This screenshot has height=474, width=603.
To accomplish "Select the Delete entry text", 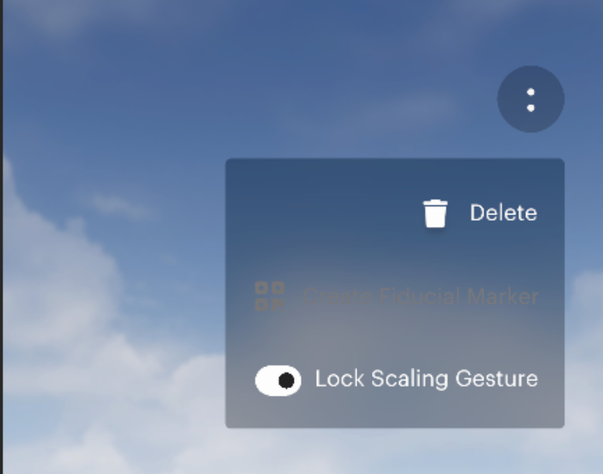I will [503, 213].
